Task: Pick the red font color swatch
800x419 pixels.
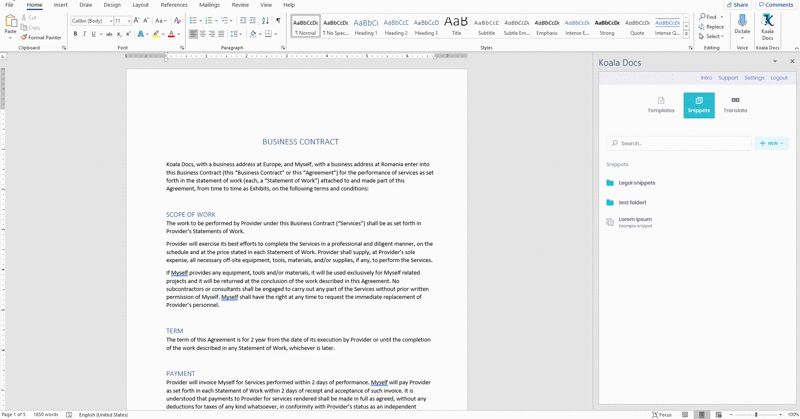Action: pos(171,34)
